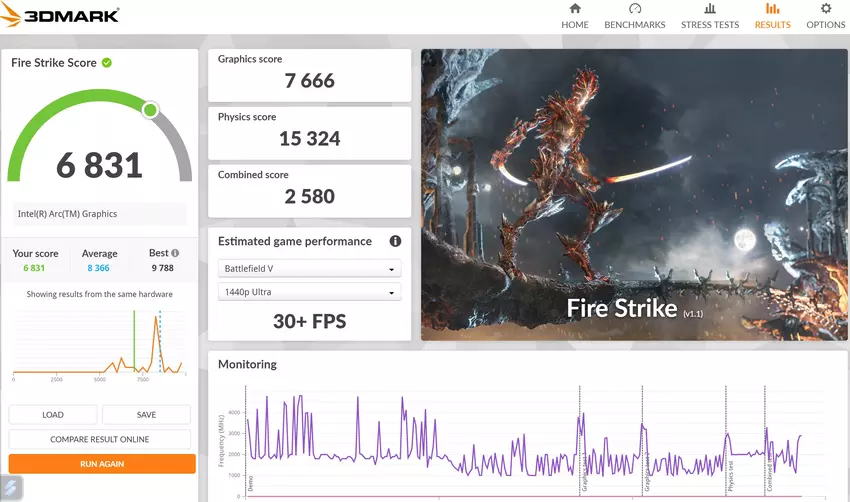The image size is (850, 502).
Task: Switch to the RESULTS tab label
Action: [x=772, y=25]
